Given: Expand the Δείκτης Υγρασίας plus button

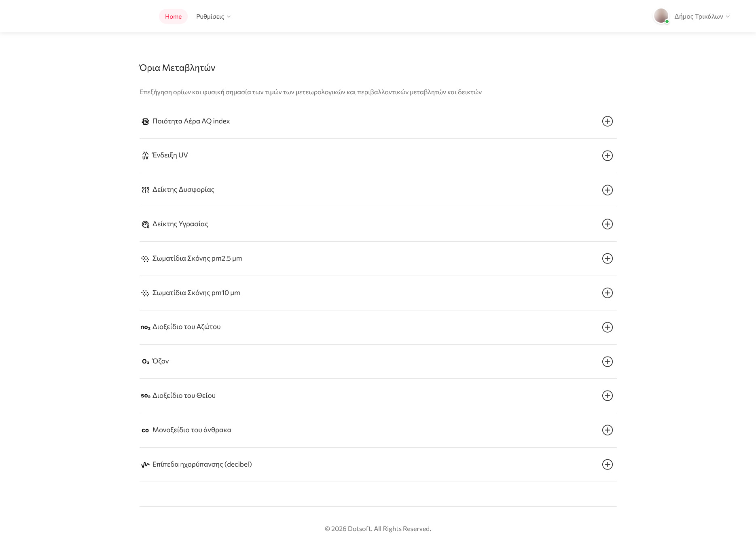Looking at the screenshot, I should 607,224.
